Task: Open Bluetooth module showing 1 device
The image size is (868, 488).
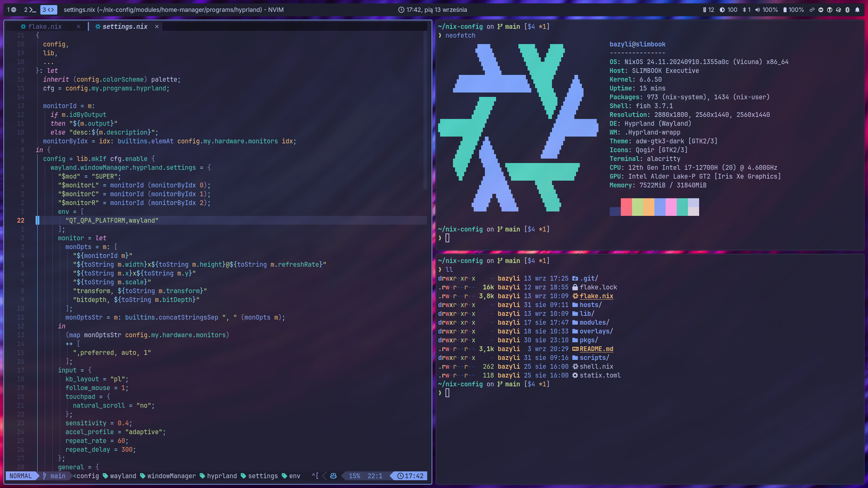Action: pyautogui.click(x=746, y=10)
